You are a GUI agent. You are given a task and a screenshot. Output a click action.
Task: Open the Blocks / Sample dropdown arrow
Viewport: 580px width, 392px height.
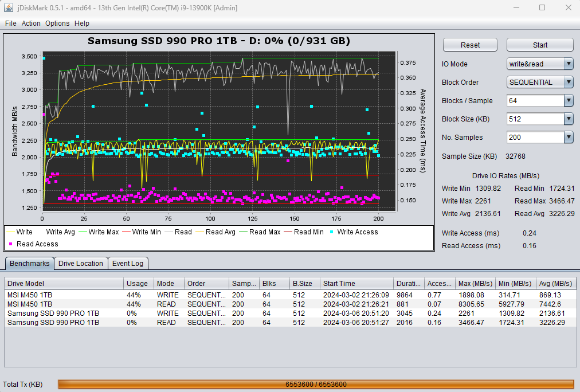coord(568,101)
